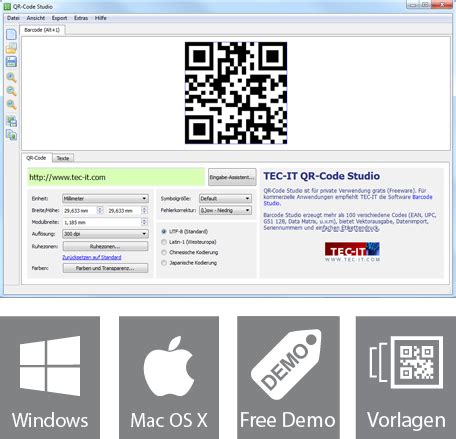456x439 pixels.
Task: Open a file with the folder icon
Action: tap(11, 48)
